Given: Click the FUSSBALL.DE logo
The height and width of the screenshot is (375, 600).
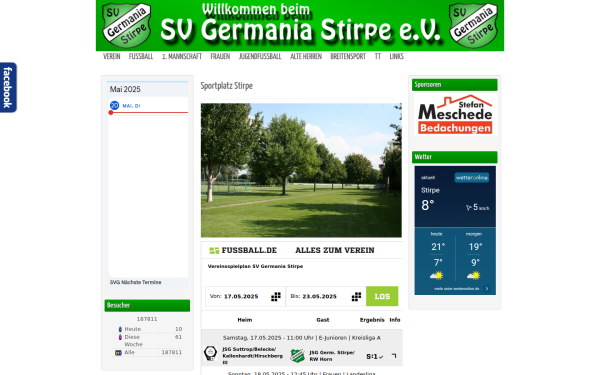Looking at the screenshot, I should click(x=243, y=250).
